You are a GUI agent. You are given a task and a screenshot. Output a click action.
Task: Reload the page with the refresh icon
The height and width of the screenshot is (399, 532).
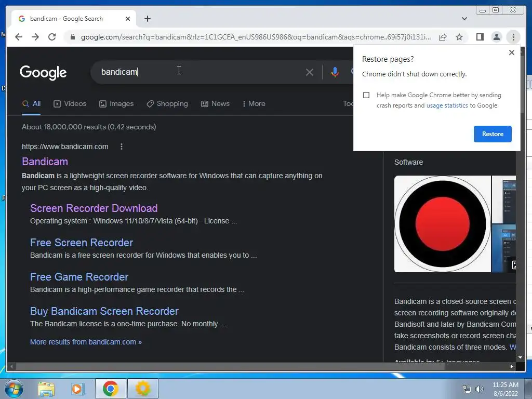pyautogui.click(x=52, y=37)
